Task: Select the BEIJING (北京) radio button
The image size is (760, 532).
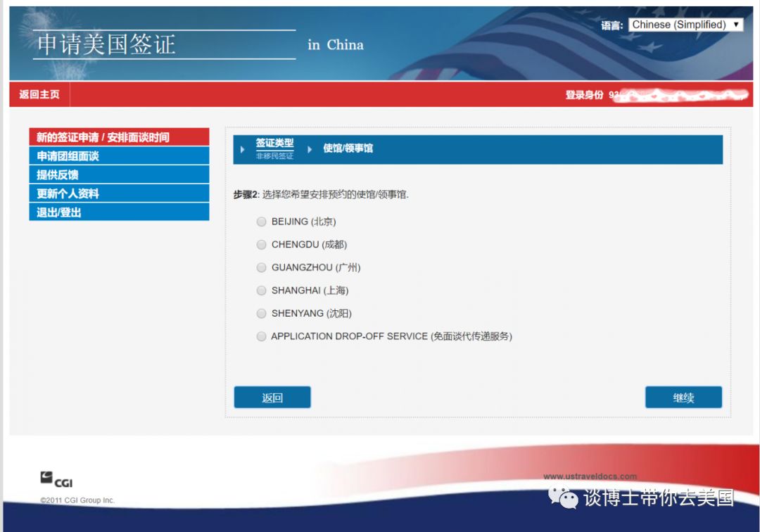Action: (x=261, y=222)
